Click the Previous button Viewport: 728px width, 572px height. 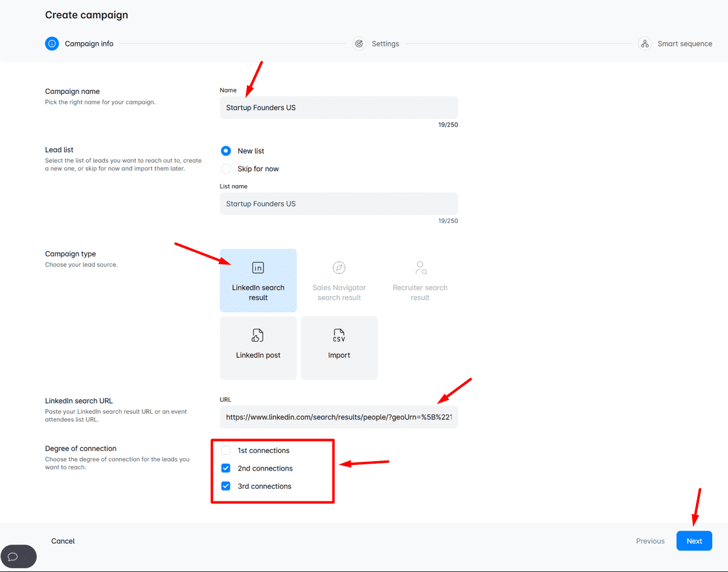coord(650,541)
